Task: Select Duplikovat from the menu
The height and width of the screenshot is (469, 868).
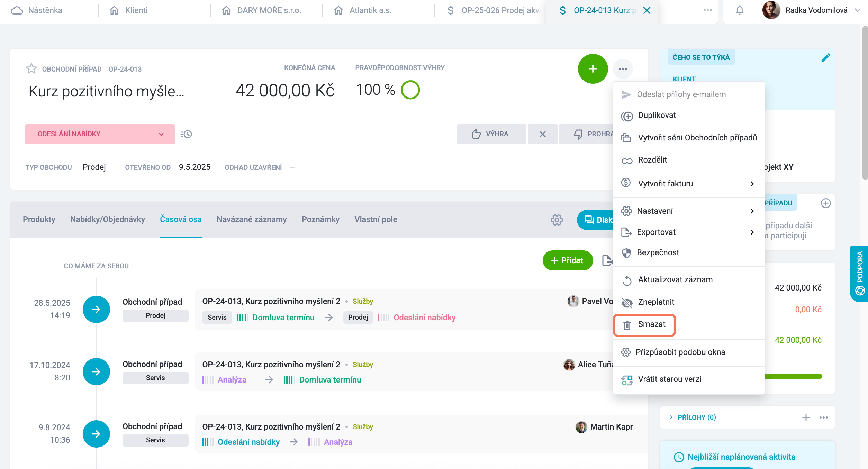Action: click(689, 116)
